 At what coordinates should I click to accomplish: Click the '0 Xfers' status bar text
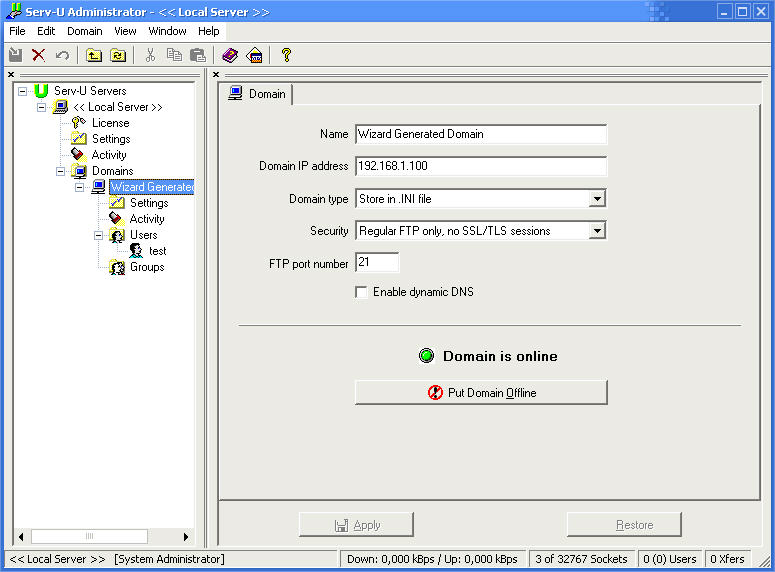[727, 559]
